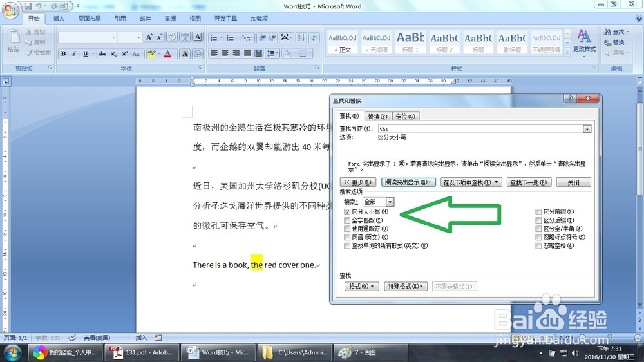
Task: Check 区分后缀 match suffix option
Action: click(x=538, y=220)
